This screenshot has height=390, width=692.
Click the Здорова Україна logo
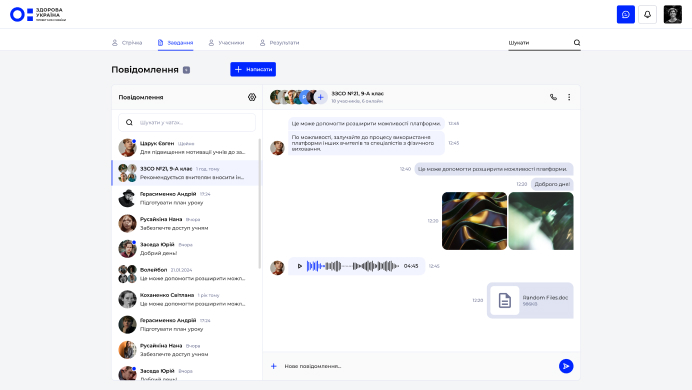pyautogui.click(x=38, y=15)
